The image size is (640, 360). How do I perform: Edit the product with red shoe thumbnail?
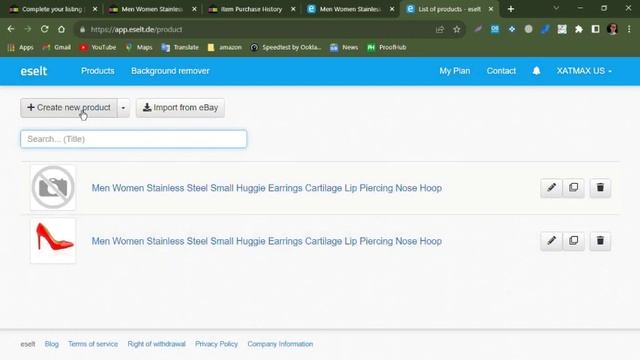[x=551, y=241]
